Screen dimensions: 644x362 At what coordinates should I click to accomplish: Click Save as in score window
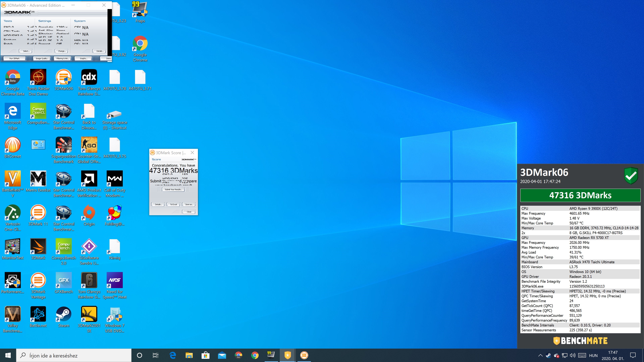coord(189,205)
